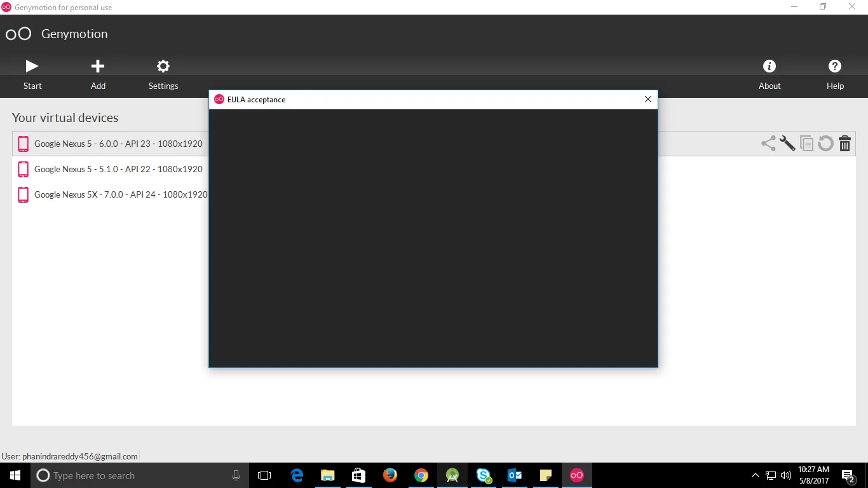Open File Explorer from taskbar
The width and height of the screenshot is (868, 488).
328,475
